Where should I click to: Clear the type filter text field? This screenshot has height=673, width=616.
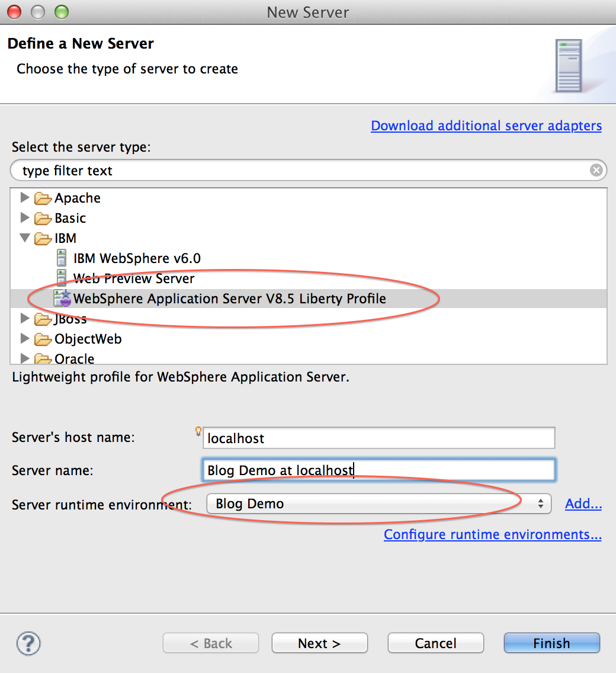[x=596, y=171]
